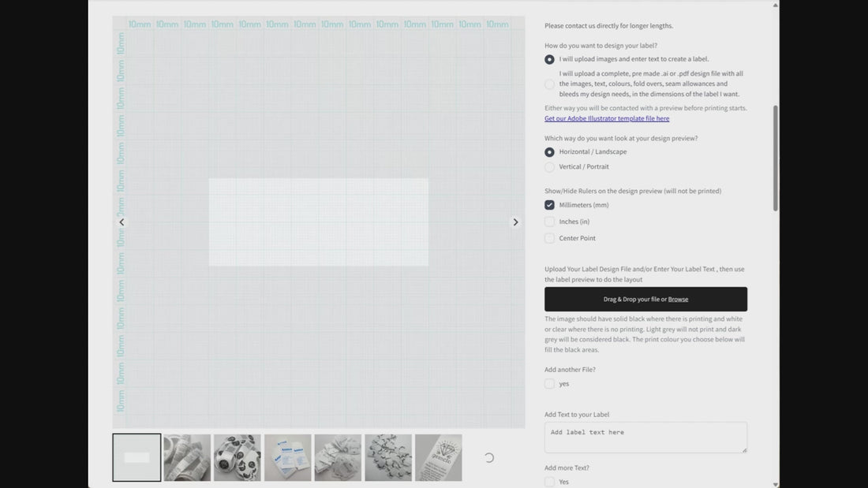Screen dimensions: 868x488
Task: Choose upload complete pre-made design file option
Action: click(x=549, y=84)
